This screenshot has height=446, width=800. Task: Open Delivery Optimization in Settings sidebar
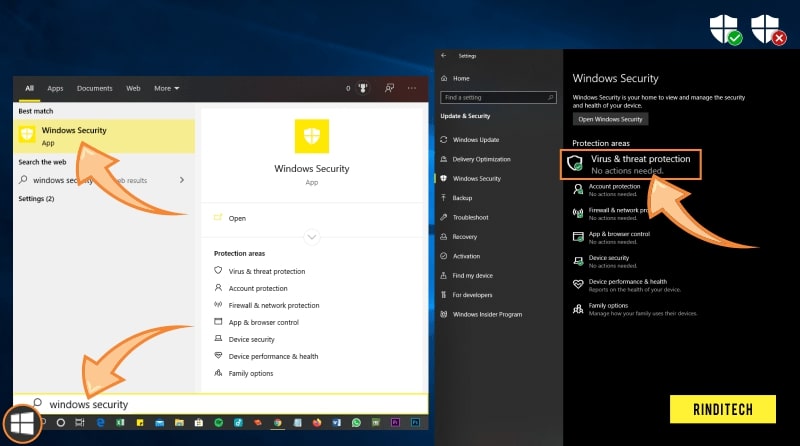coord(476,159)
